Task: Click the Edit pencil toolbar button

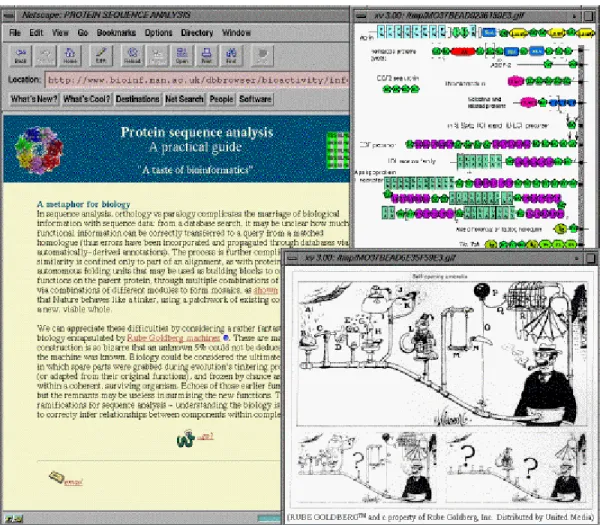Action: pos(101,56)
